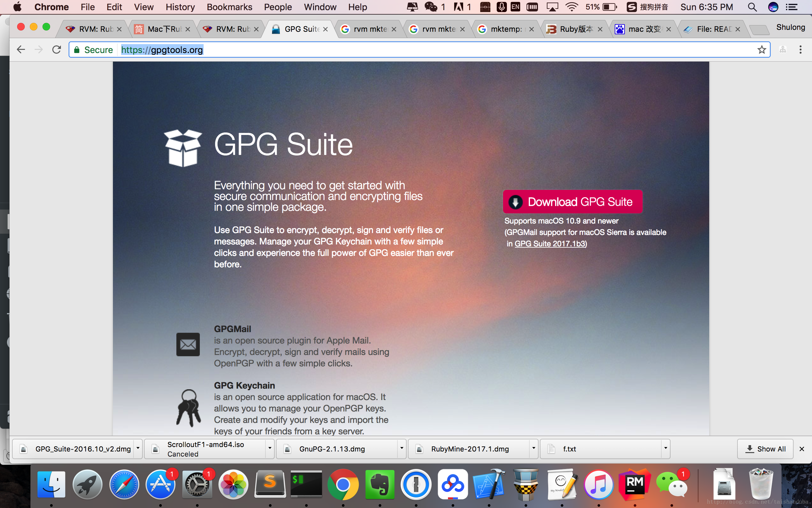The width and height of the screenshot is (812, 508).
Task: Click the GPG Keychain keys icon
Action: coord(189,408)
